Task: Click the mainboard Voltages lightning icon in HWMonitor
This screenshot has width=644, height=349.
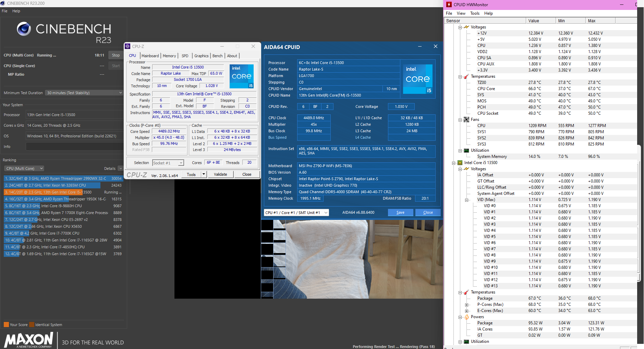Action: pyautogui.click(x=466, y=27)
